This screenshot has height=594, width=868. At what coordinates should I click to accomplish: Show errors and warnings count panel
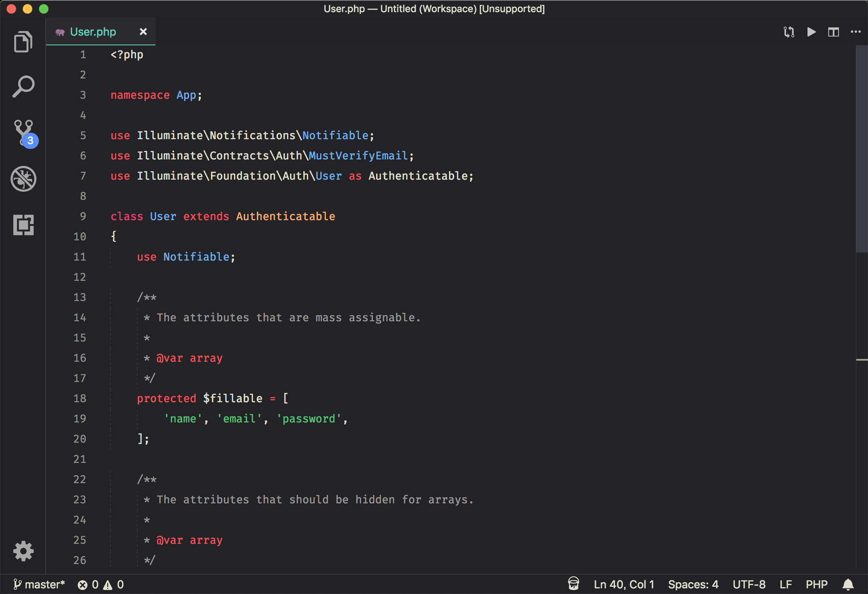(101, 585)
